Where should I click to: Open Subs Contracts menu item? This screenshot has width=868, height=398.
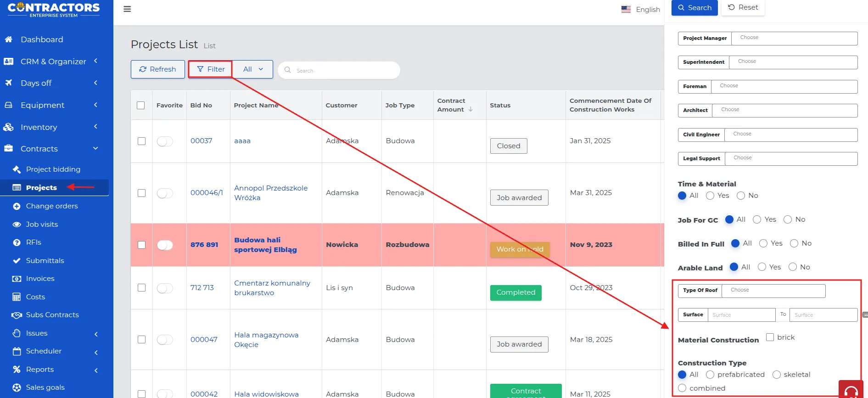[52, 315]
